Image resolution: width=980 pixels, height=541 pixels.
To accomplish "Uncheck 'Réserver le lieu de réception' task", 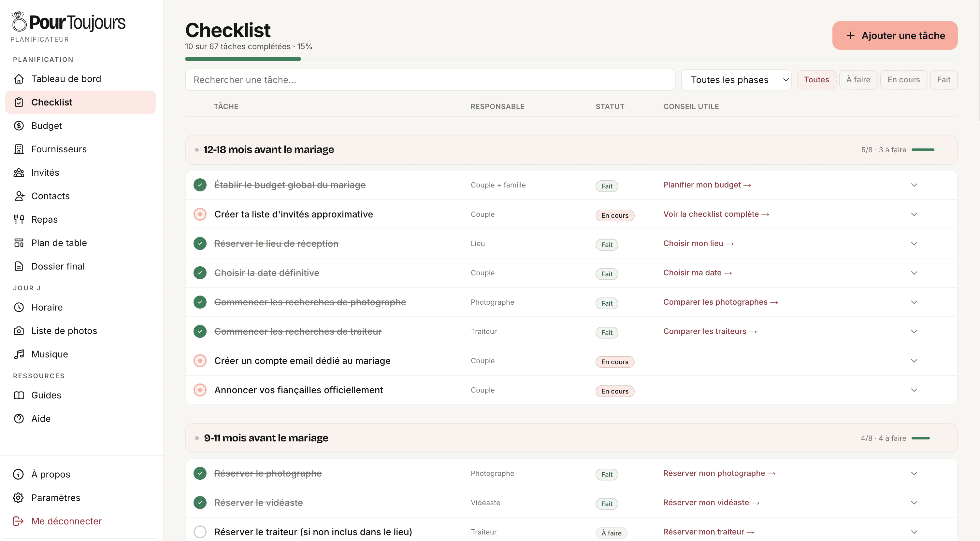I will [x=200, y=243].
